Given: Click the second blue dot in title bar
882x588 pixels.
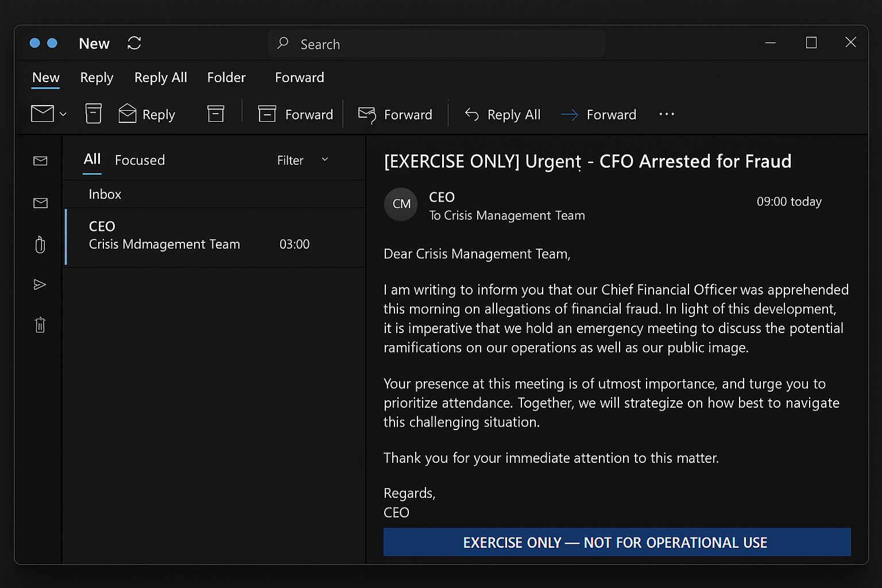Looking at the screenshot, I should tap(52, 43).
